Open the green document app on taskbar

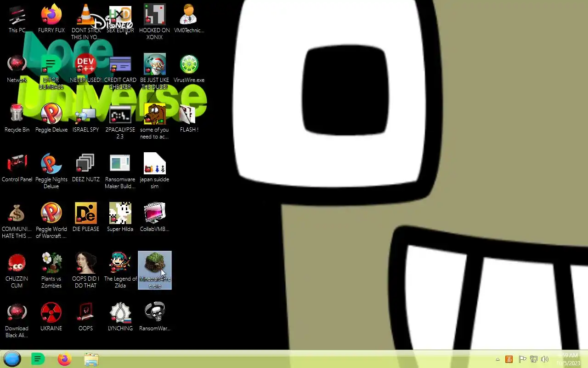click(38, 359)
